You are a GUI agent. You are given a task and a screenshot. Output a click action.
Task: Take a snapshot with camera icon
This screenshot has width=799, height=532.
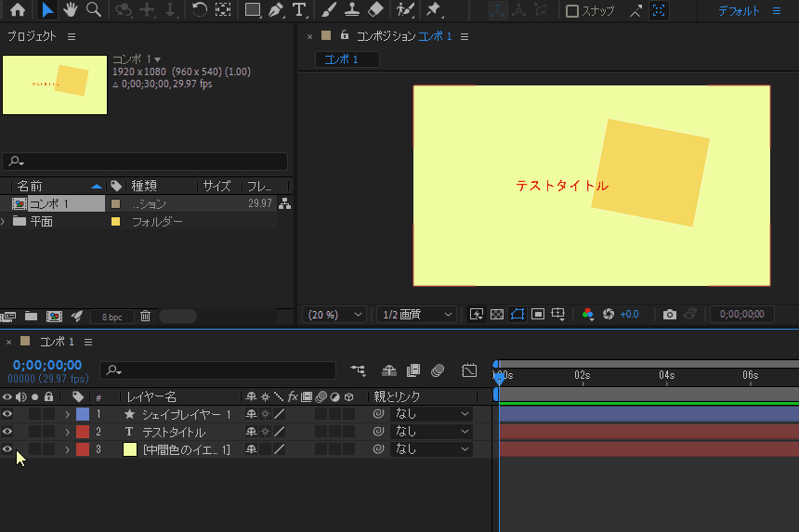pos(670,314)
